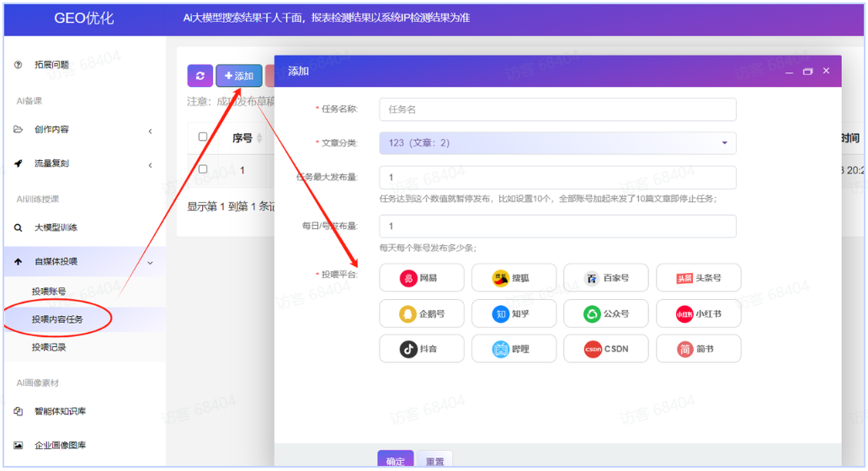Choose the 百家号 platform
This screenshot has width=868, height=471.
[605, 278]
